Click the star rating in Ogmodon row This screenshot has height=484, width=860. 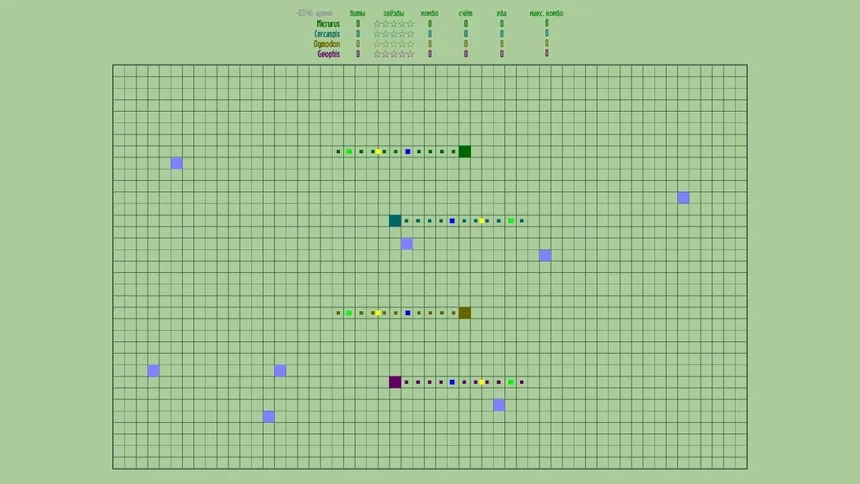click(x=393, y=44)
